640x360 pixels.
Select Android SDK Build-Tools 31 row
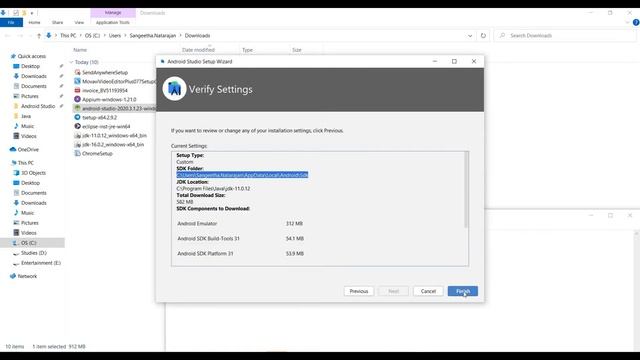(x=240, y=238)
